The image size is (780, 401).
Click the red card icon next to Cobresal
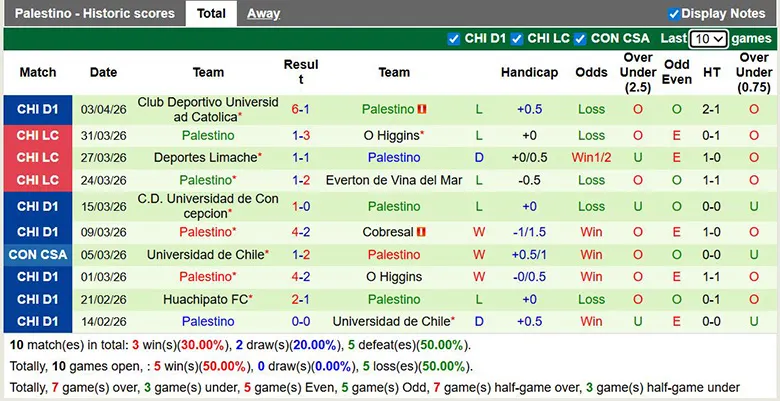pos(421,231)
